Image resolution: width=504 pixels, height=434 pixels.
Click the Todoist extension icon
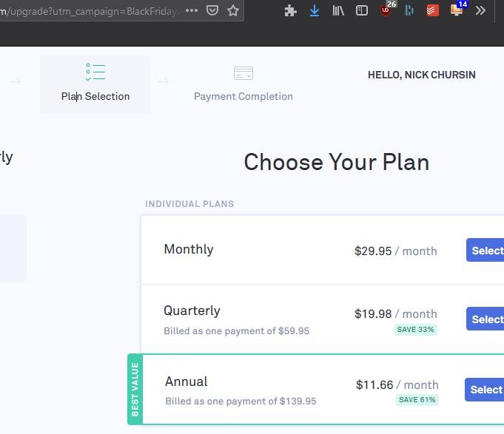point(433,10)
